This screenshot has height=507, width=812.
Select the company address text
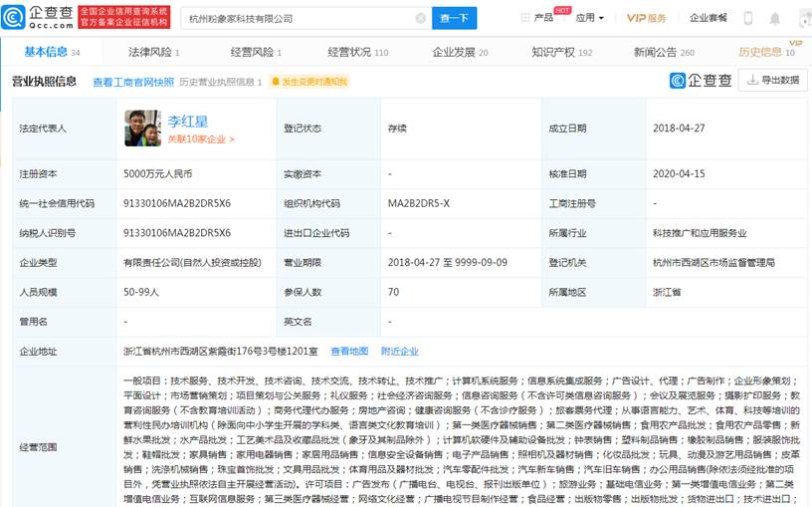tap(221, 351)
